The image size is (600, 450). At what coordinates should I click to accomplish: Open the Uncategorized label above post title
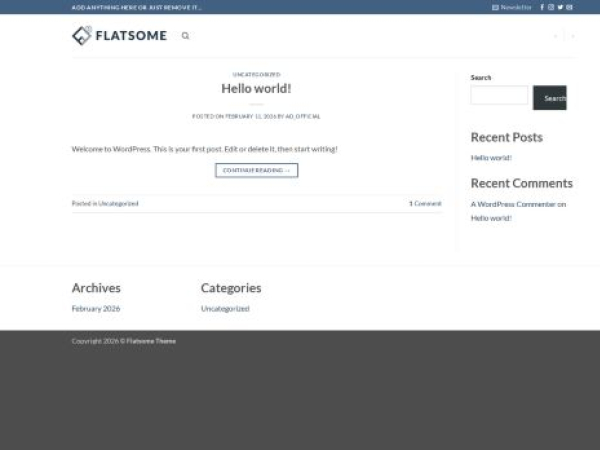256,74
